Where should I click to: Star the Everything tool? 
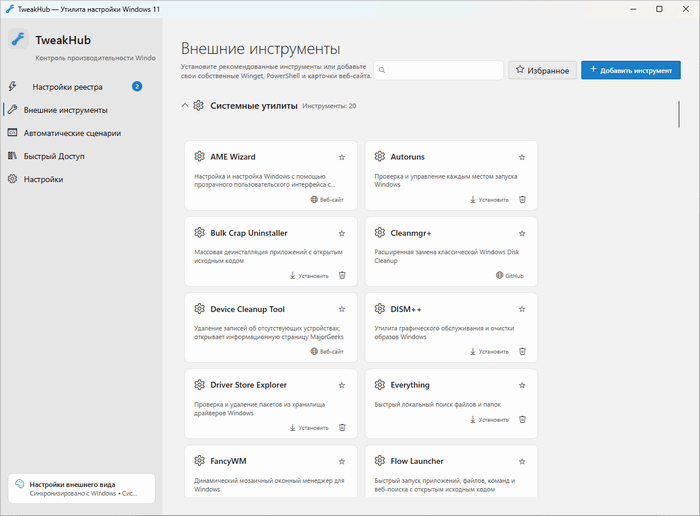click(x=522, y=385)
